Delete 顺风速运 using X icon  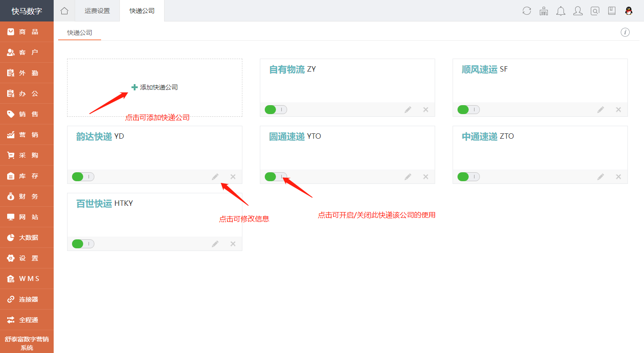pyautogui.click(x=619, y=110)
